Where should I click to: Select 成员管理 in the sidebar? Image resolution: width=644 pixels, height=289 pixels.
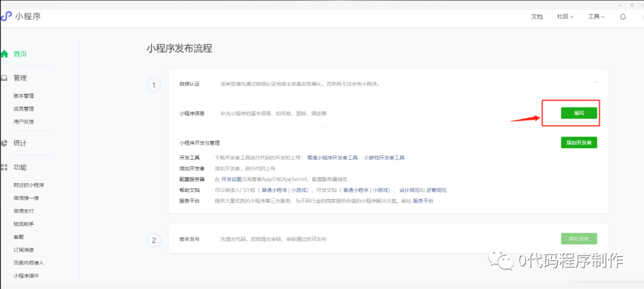click(x=24, y=108)
